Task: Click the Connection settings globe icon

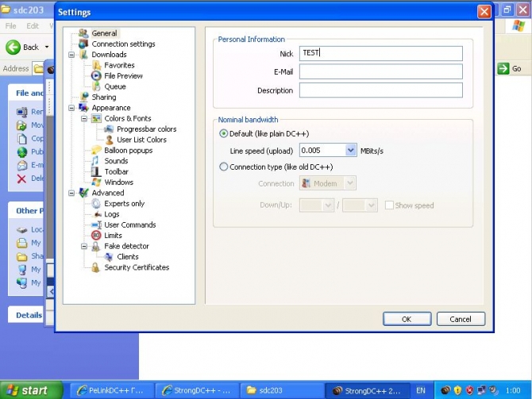Action: pos(83,44)
